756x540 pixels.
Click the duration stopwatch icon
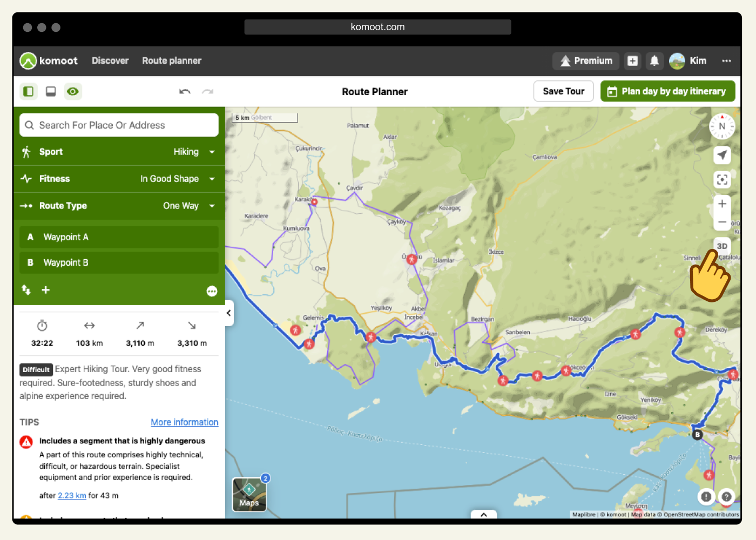42,326
